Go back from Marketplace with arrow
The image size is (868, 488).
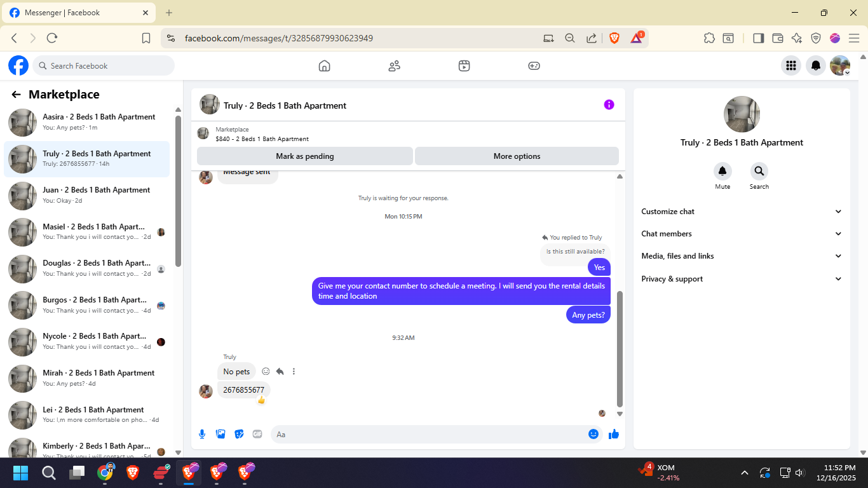pyautogui.click(x=17, y=95)
